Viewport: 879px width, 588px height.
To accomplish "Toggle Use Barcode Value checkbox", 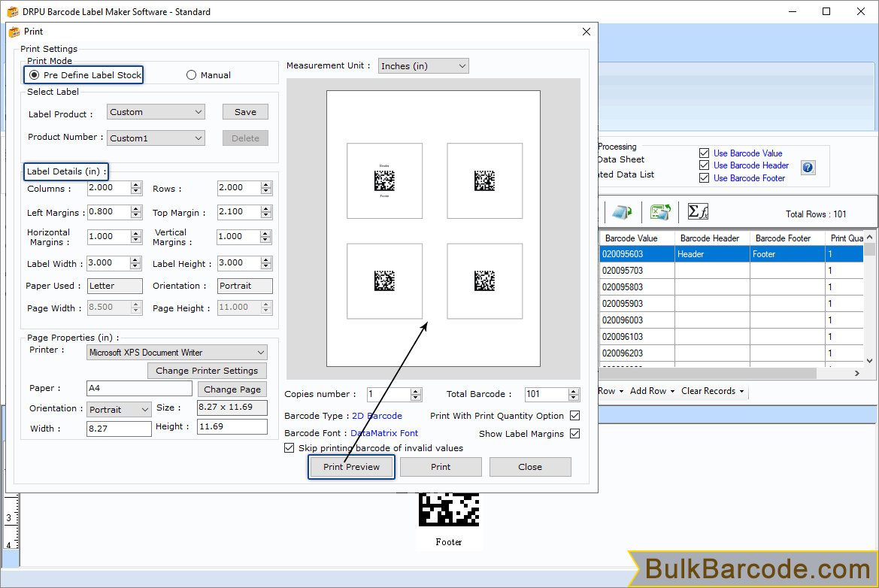I will coord(704,153).
